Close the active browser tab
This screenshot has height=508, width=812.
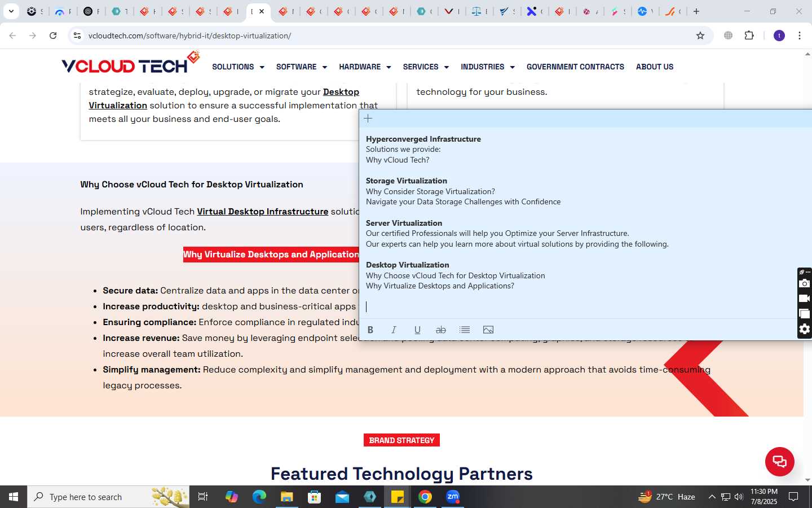point(262,11)
